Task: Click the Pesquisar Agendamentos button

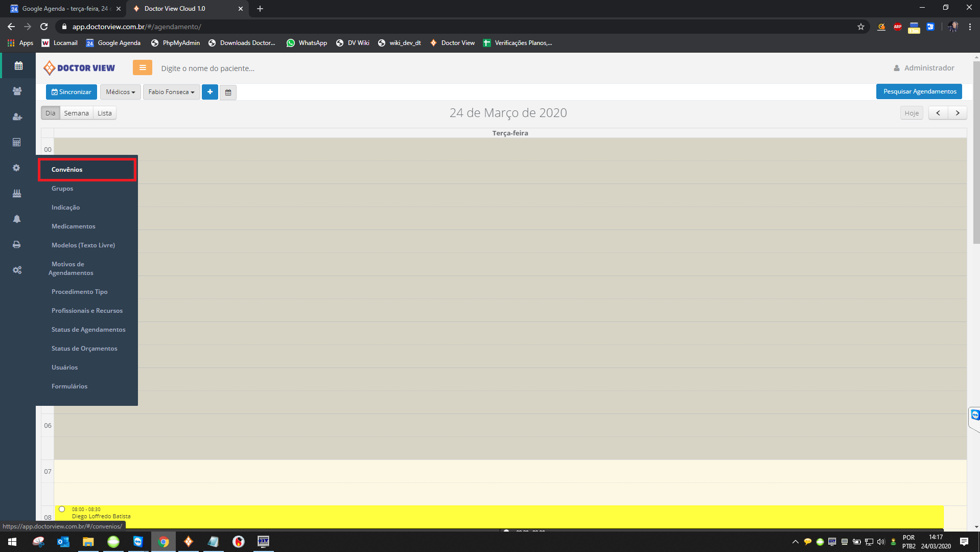Action: click(919, 91)
